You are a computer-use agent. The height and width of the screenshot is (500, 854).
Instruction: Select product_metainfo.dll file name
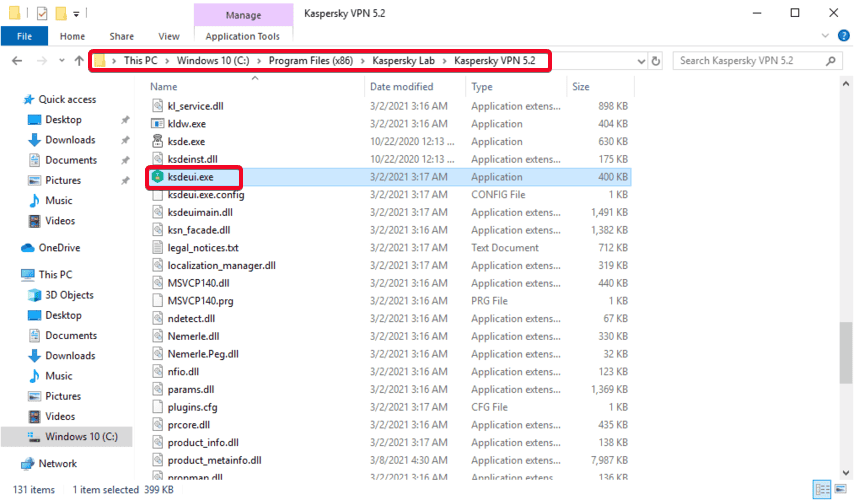coord(215,460)
